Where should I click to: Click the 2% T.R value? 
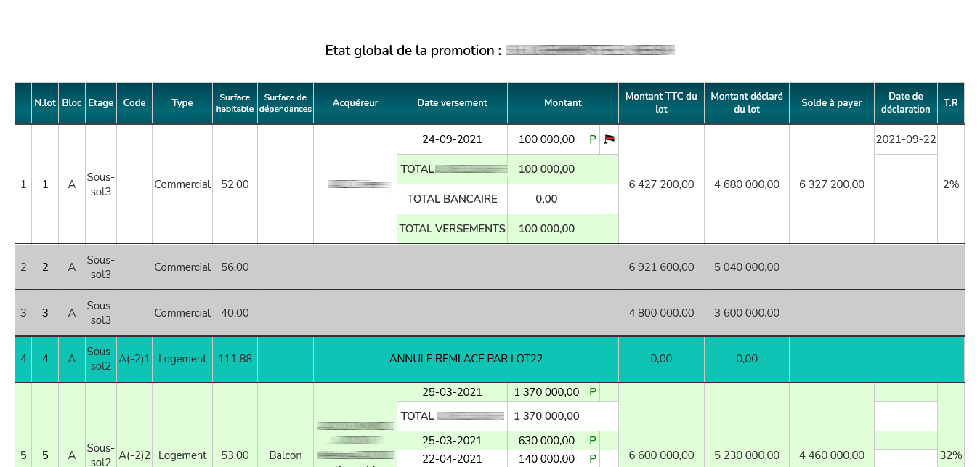(x=951, y=184)
